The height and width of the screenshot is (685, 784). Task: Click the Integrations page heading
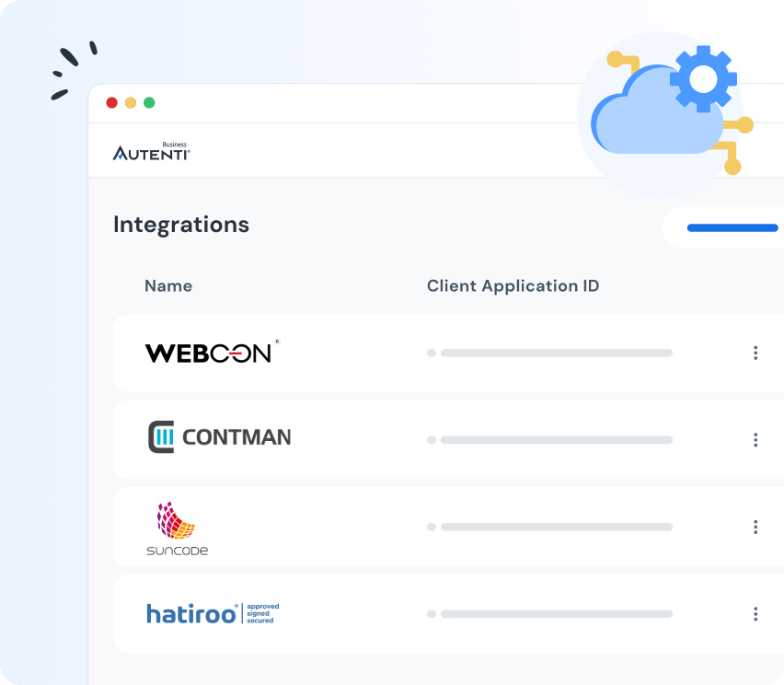[181, 224]
